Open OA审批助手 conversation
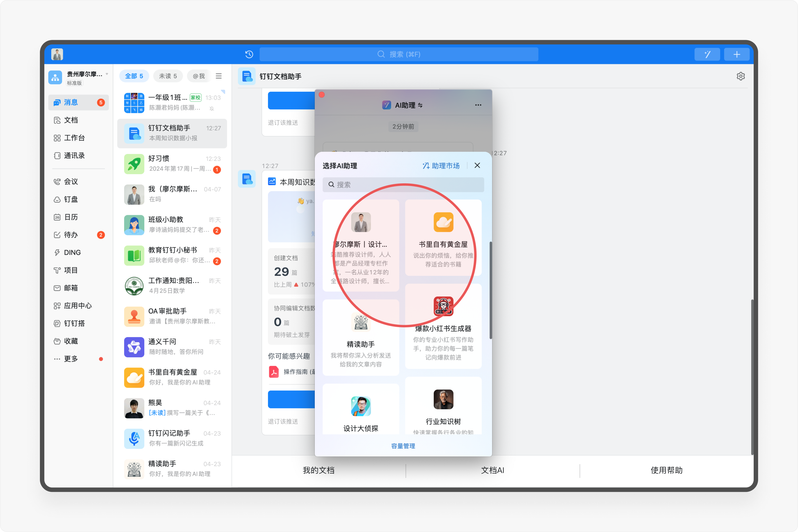 pyautogui.click(x=172, y=316)
